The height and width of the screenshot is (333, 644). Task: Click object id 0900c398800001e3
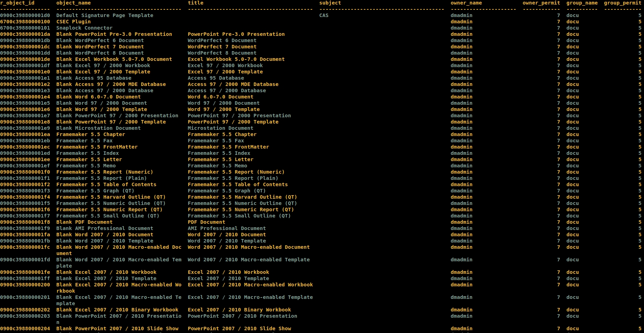tap(25, 90)
